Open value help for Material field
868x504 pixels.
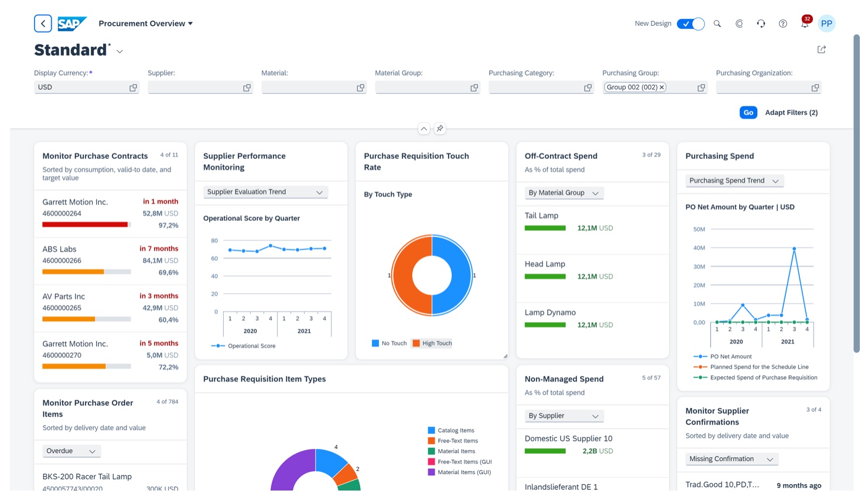[x=360, y=87]
